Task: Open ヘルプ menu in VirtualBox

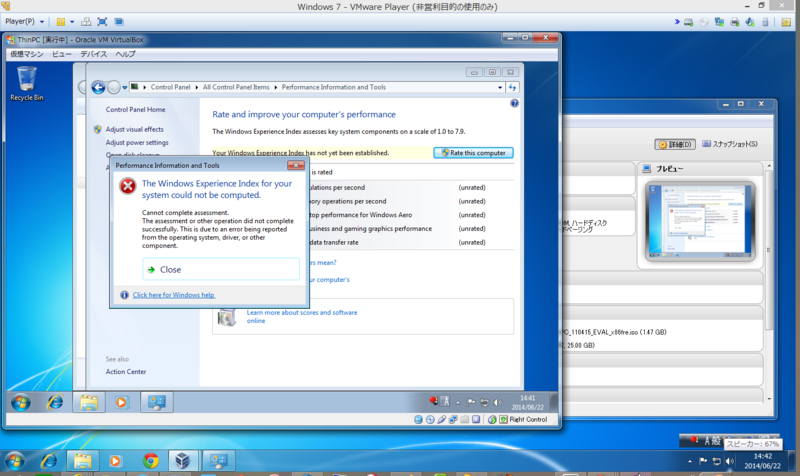Action: [126, 54]
